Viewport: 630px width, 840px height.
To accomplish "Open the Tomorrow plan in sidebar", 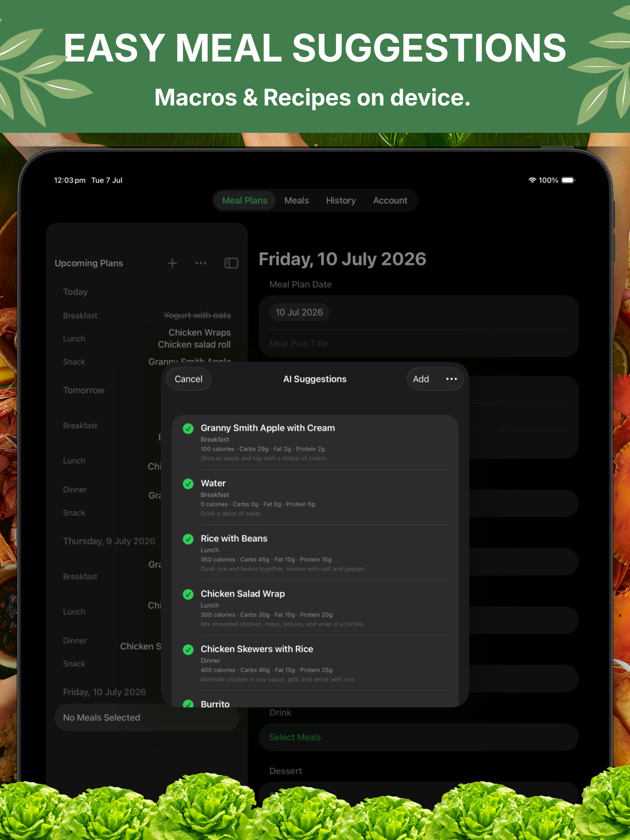I will tap(84, 390).
